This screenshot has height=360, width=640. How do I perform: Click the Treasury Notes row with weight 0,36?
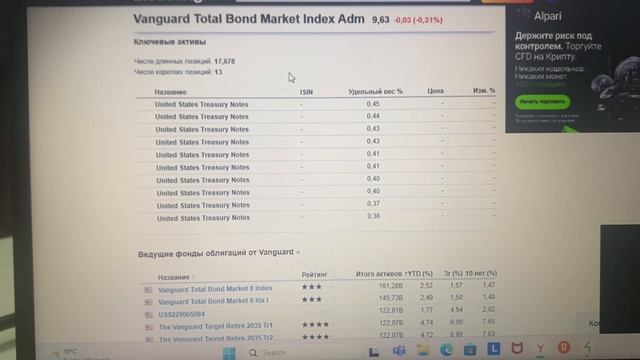pos(316,218)
